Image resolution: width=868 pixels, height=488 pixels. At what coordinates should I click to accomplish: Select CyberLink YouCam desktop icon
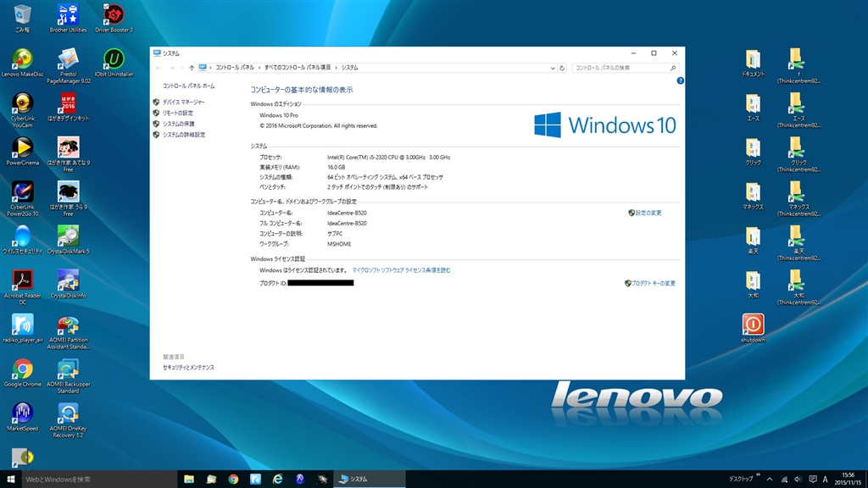pos(23,110)
